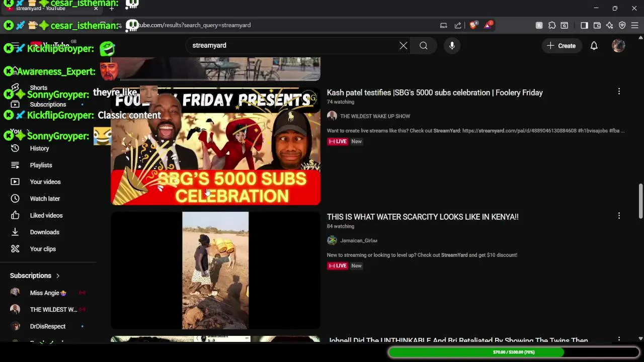Open the Miss Angie subscription channel

(x=48, y=293)
